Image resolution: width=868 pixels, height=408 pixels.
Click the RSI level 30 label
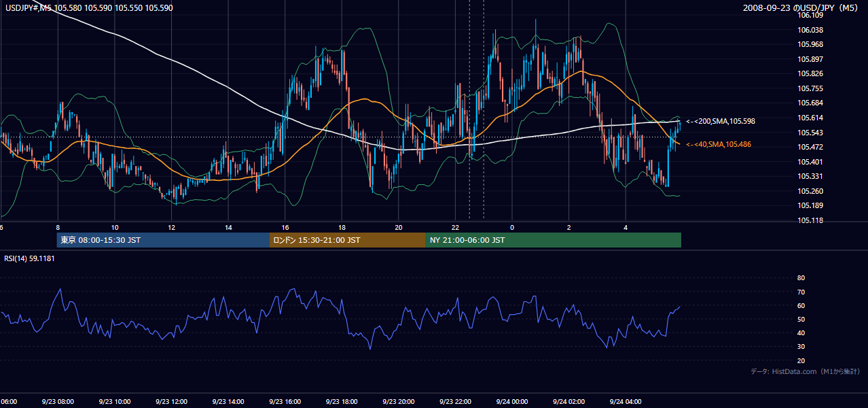[801, 347]
